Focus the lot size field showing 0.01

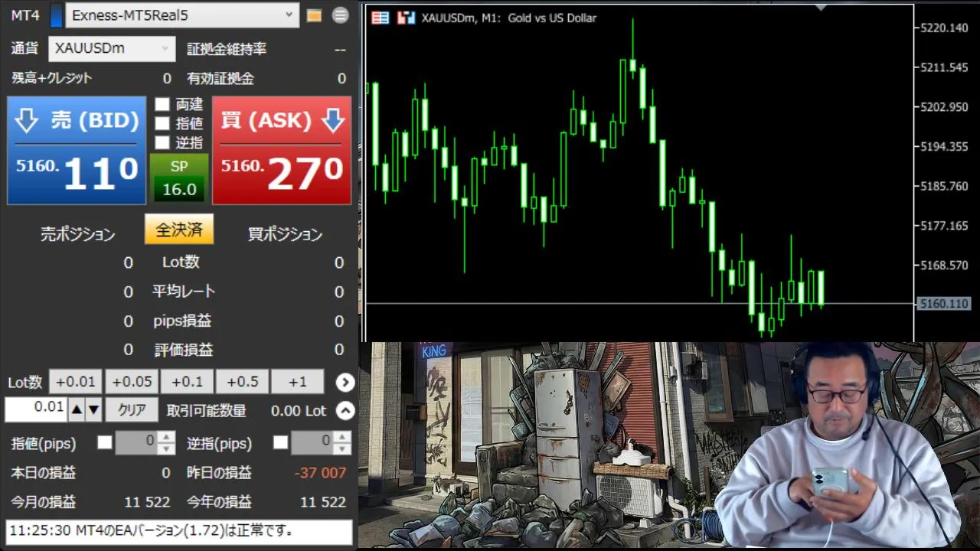(36, 409)
